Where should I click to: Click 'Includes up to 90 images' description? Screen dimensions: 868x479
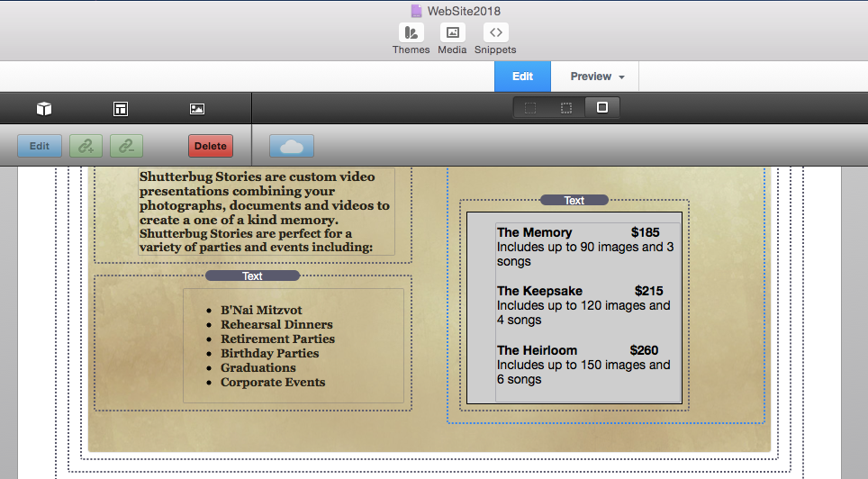(585, 254)
